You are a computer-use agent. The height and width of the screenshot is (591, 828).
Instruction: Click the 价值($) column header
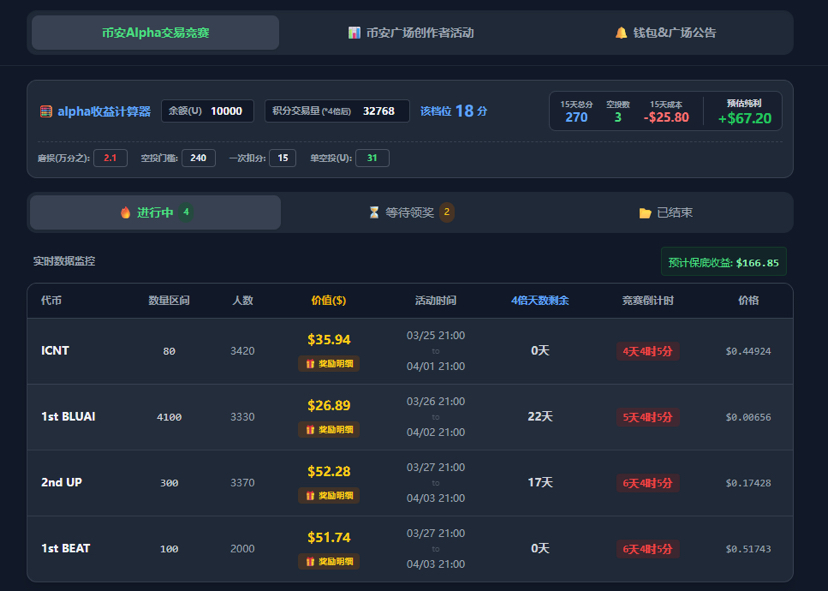tap(328, 301)
